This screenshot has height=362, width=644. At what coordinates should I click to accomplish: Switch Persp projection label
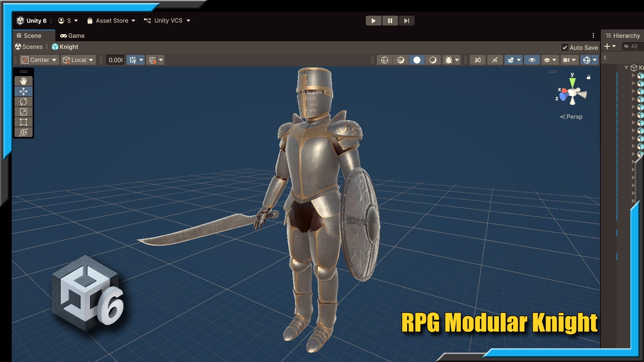(571, 117)
